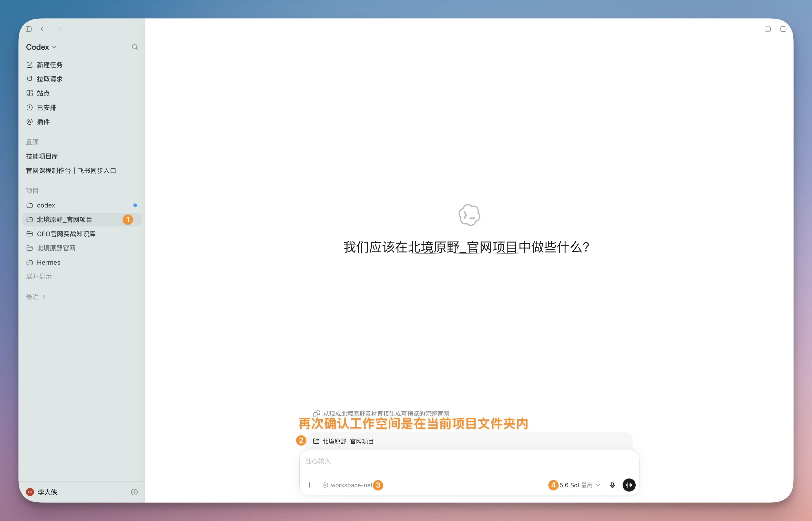
Task: Go back with the left arrow
Action: click(43, 29)
